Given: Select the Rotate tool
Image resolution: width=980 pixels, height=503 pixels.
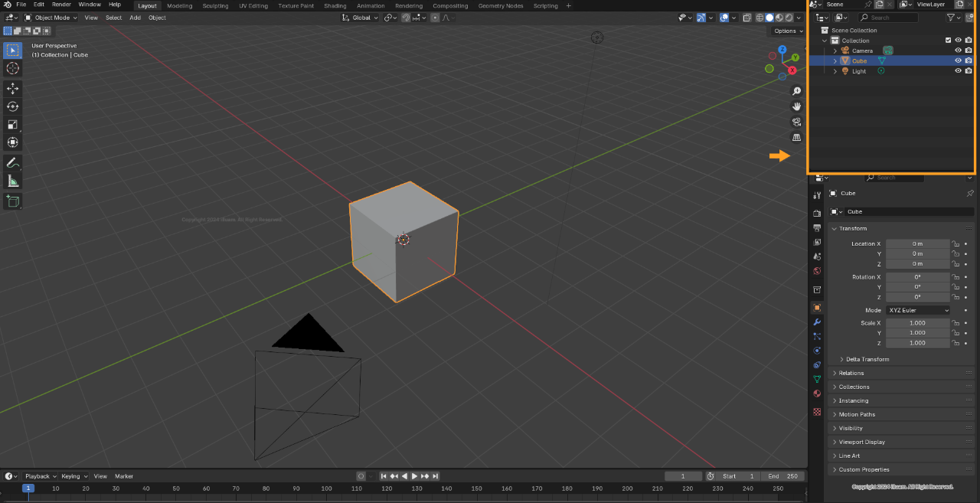Looking at the screenshot, I should point(13,106).
